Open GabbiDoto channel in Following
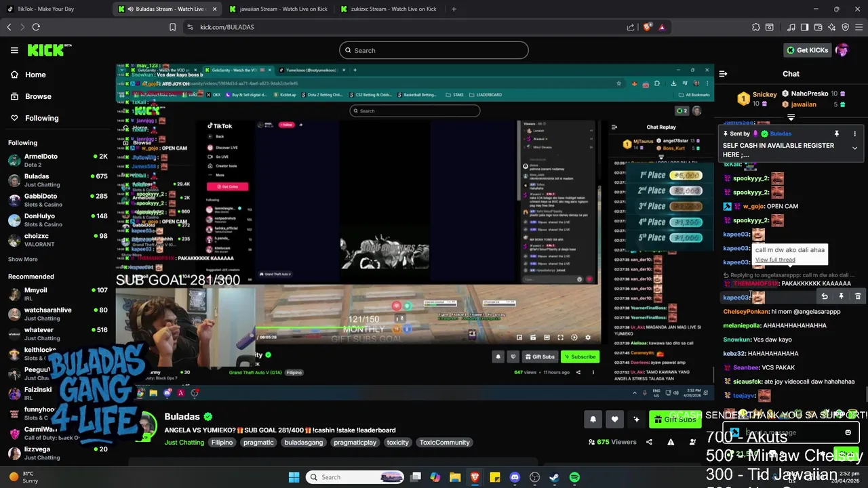Viewport: 868px width, 488px height. click(x=58, y=200)
